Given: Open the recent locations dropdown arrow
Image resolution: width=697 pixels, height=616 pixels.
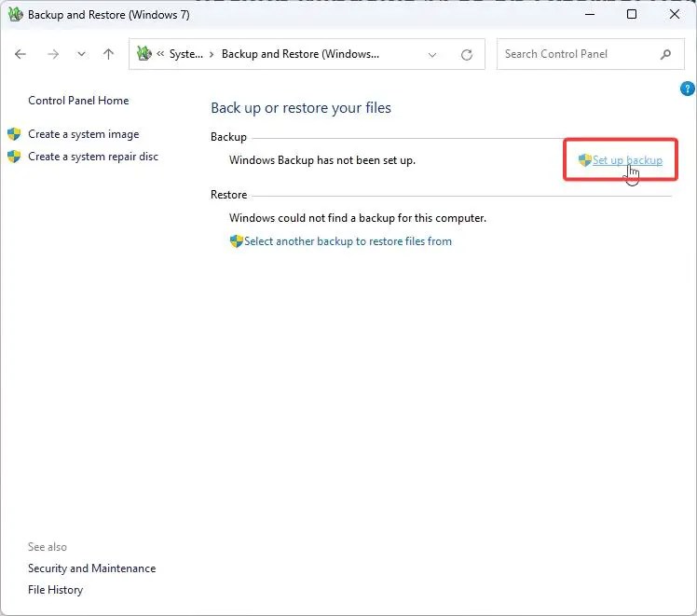Looking at the screenshot, I should pyautogui.click(x=81, y=54).
